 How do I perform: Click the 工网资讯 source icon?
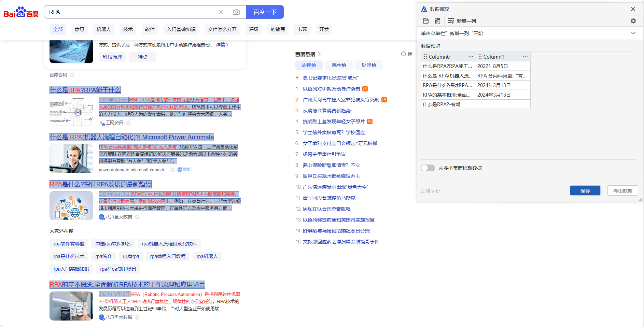[x=101, y=123]
